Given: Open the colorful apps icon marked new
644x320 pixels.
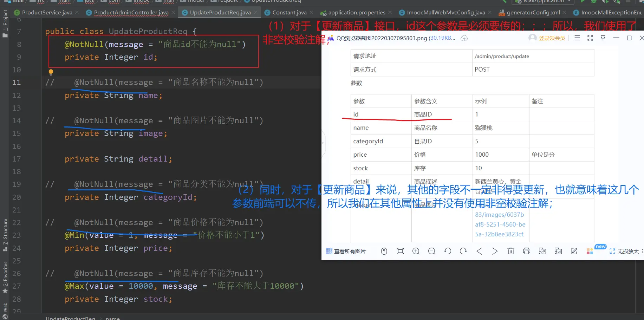Looking at the screenshot, I should point(590,251).
